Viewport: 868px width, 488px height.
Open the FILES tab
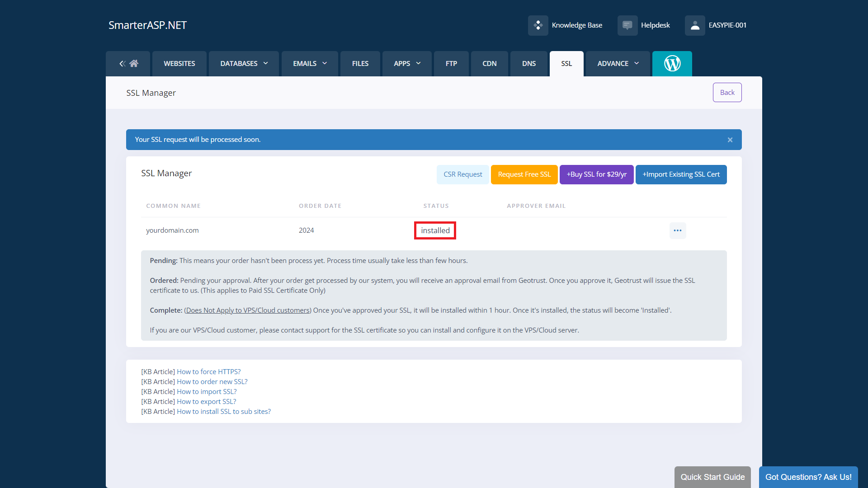[360, 63]
